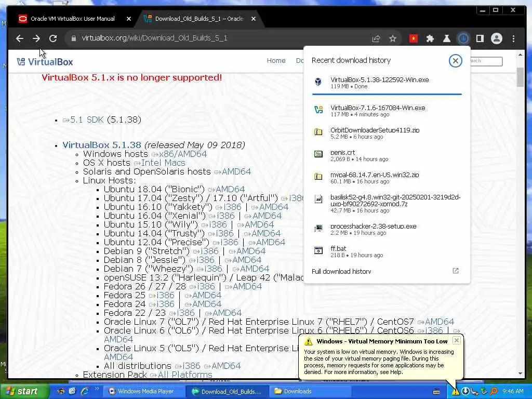Screen dimensions: 532x399
Task: Open the basilisk52 7z download entry
Action: pyautogui.click(x=387, y=204)
